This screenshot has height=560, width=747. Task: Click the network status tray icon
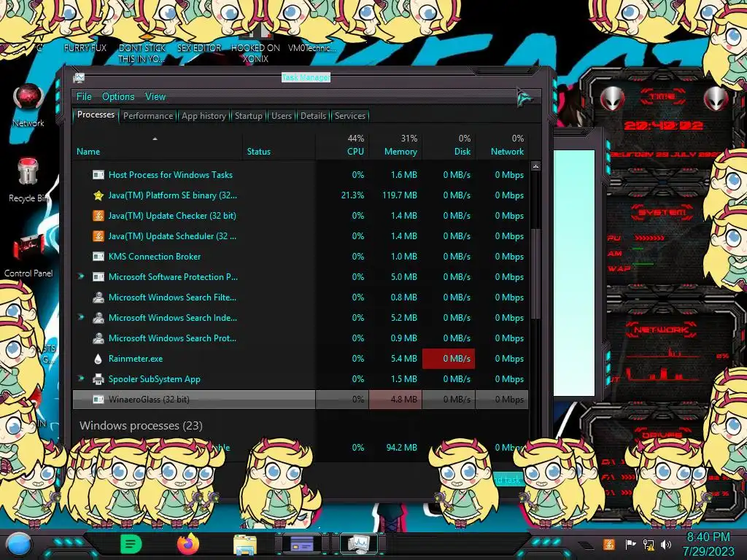tap(649, 544)
